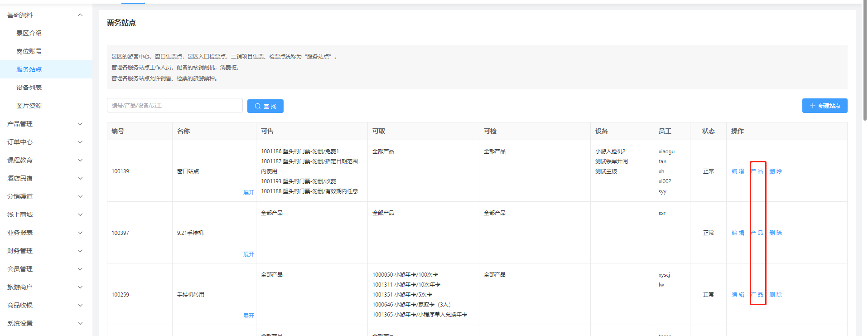The height and width of the screenshot is (336, 868).
Task: Delete station 100139 via 删除
Action: tap(776, 171)
